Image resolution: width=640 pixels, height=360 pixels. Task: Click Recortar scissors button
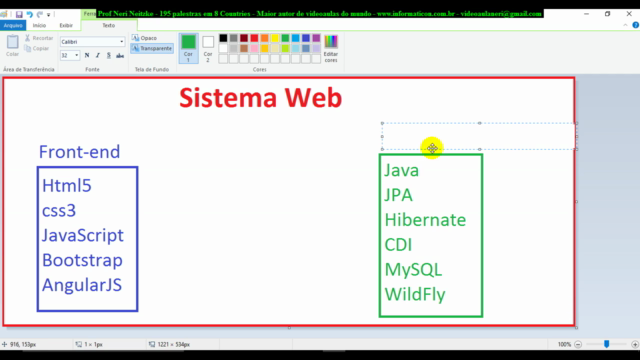tap(39, 38)
